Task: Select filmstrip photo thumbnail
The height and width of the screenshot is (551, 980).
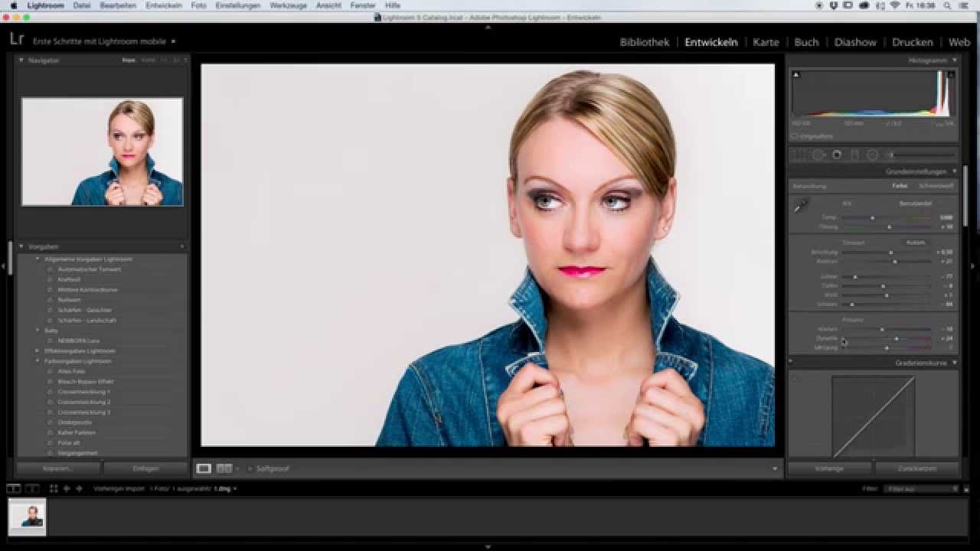Action: pyautogui.click(x=28, y=517)
